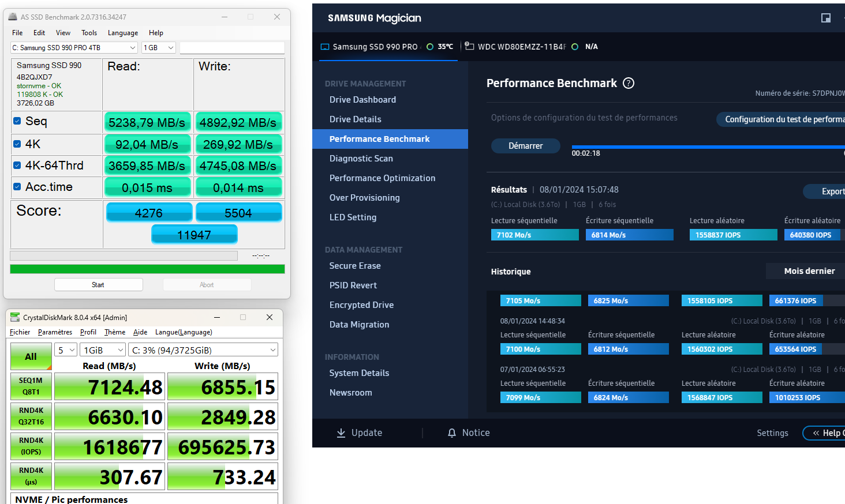Uncheck the Seq test checkbox
The width and height of the screenshot is (845, 504).
pyautogui.click(x=17, y=121)
